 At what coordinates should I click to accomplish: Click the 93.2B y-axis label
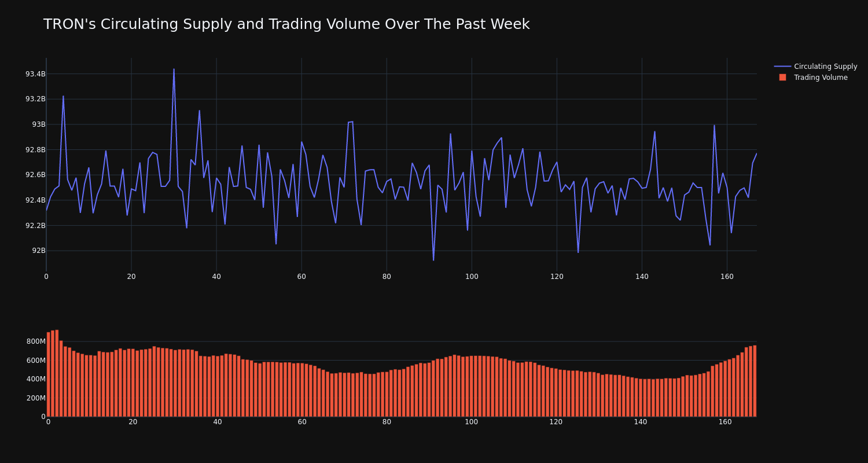(35, 99)
